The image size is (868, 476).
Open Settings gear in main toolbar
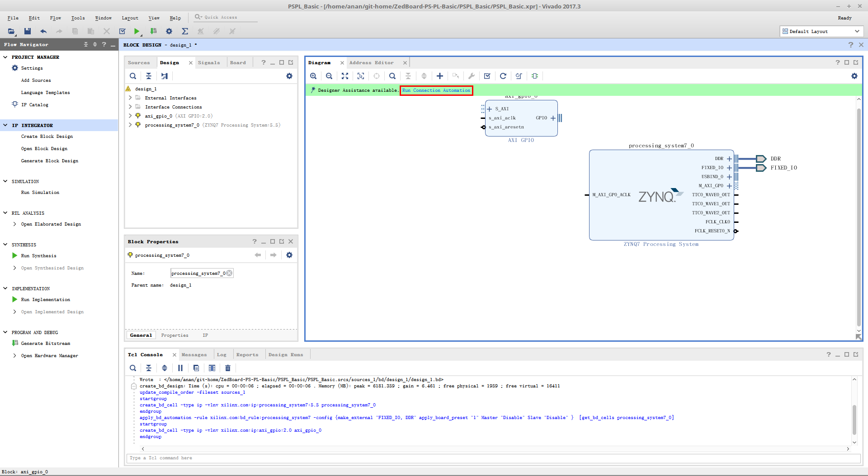tap(169, 31)
